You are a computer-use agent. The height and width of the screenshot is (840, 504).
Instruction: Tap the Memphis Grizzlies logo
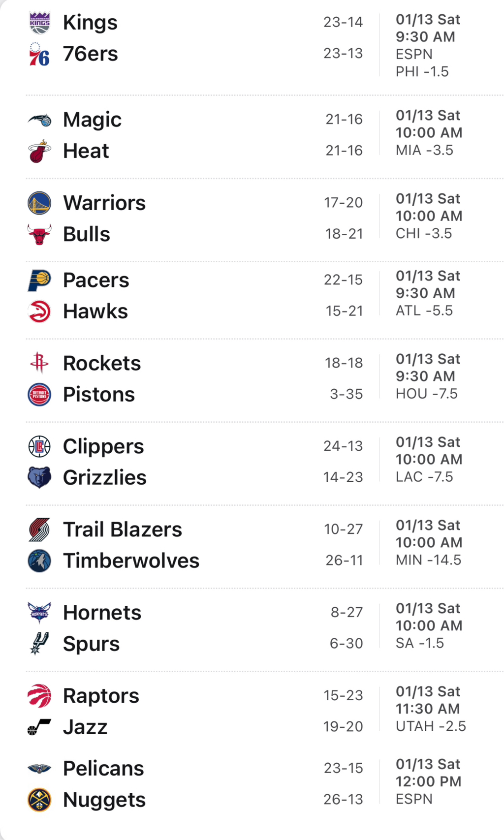(39, 477)
